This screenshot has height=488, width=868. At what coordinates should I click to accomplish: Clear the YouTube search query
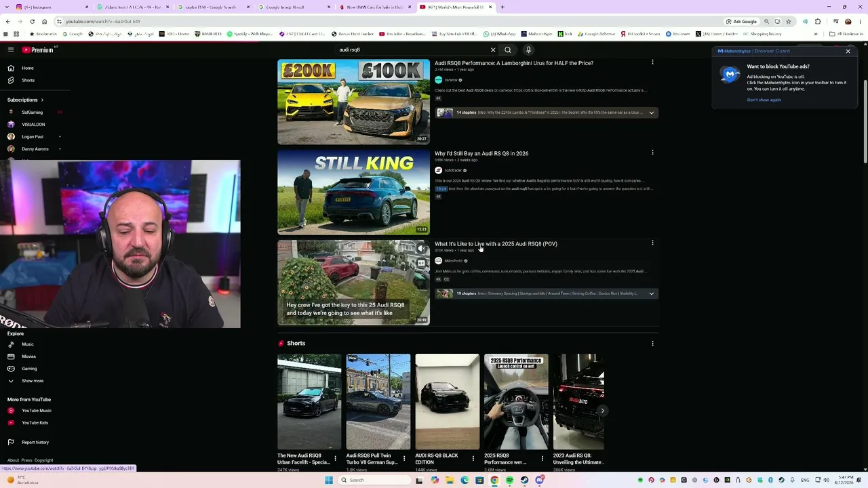[493, 49]
